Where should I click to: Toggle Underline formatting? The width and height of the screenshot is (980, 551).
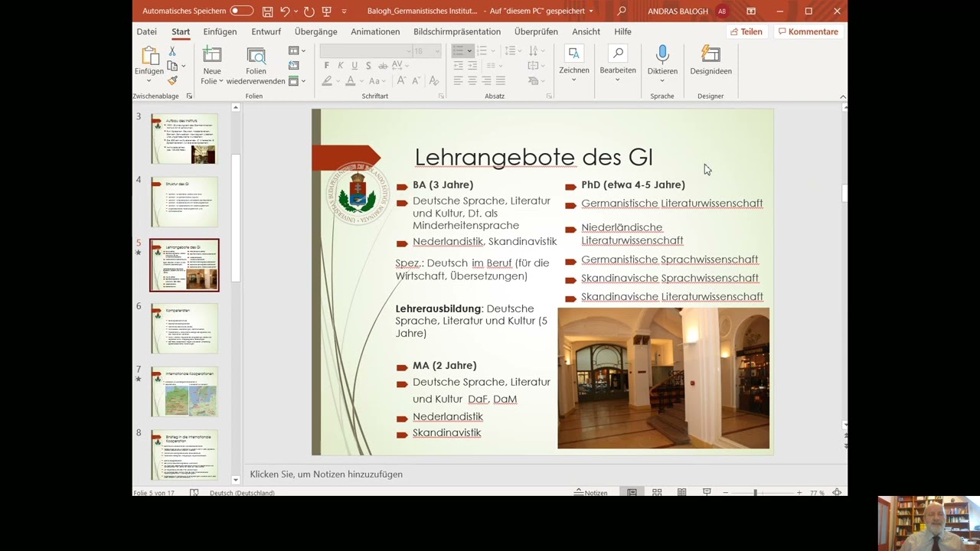coord(354,66)
